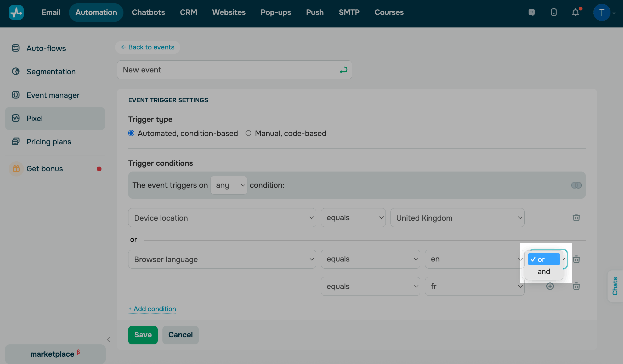The image size is (623, 364).
Task: Switch to the Chatbots tab
Action: point(148,12)
